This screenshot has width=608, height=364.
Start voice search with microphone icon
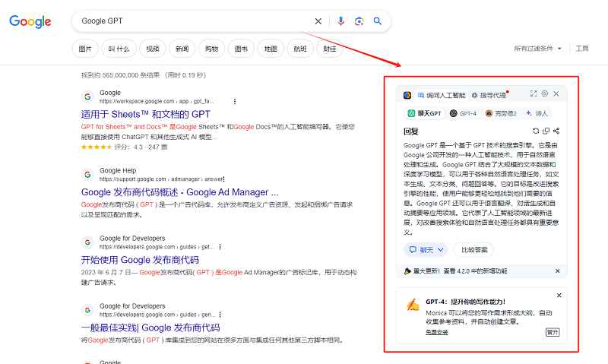coord(340,21)
